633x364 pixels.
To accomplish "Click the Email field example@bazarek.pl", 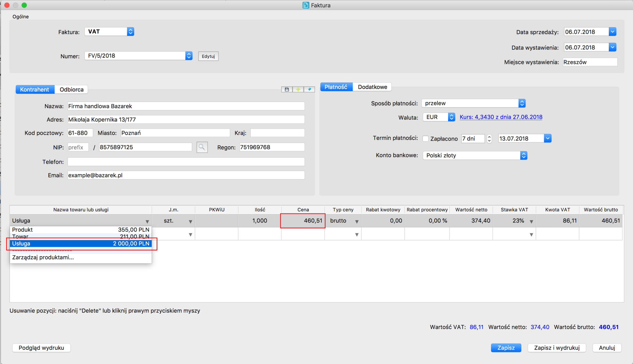I will 186,175.
